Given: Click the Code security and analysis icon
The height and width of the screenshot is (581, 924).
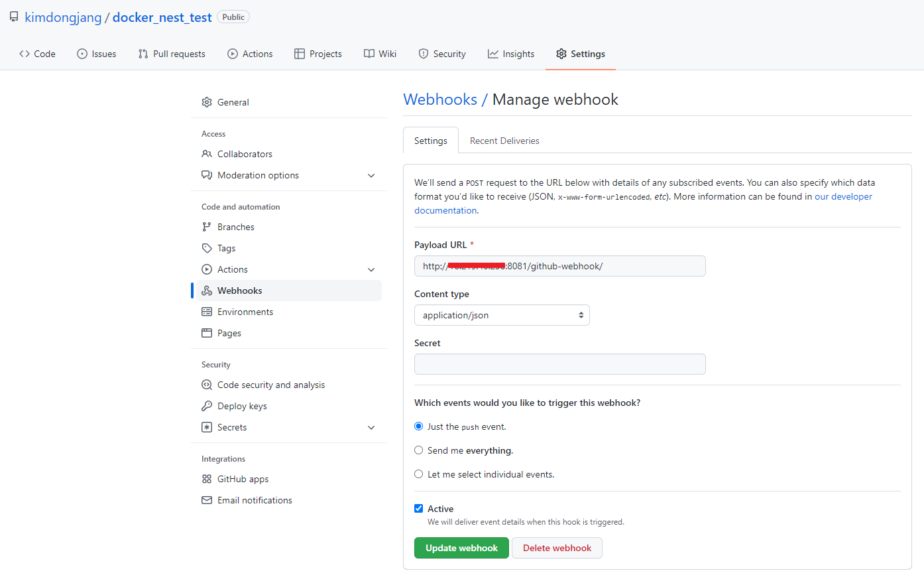Looking at the screenshot, I should click(207, 385).
